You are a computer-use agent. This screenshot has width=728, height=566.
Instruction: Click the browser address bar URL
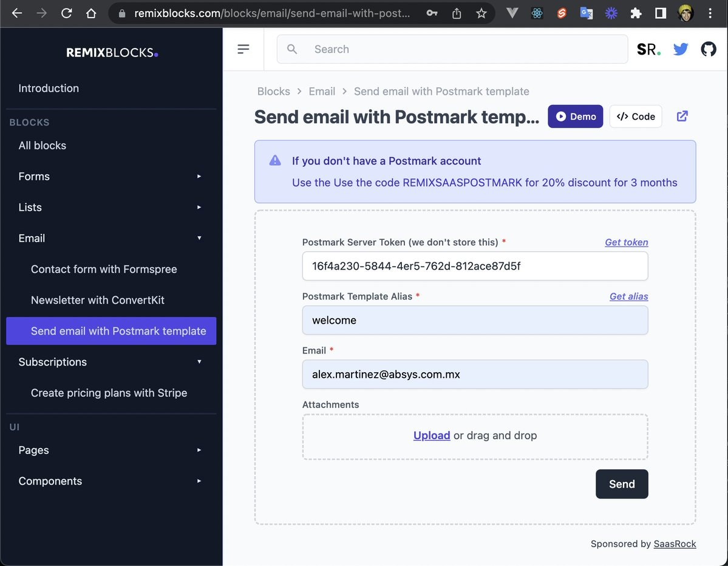pyautogui.click(x=272, y=13)
